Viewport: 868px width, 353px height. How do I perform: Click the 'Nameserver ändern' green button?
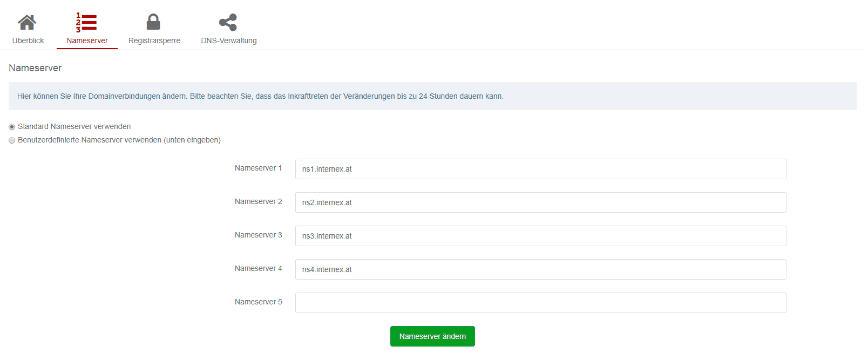click(432, 336)
